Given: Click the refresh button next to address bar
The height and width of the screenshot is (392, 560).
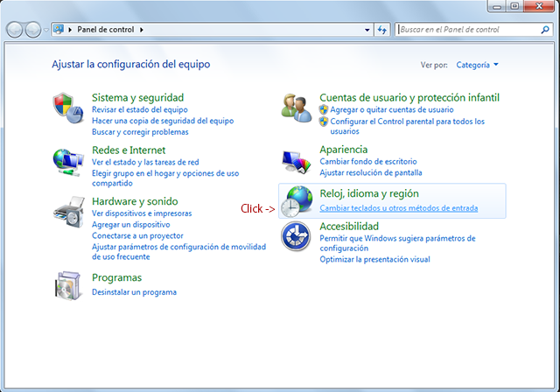Looking at the screenshot, I should click(382, 30).
